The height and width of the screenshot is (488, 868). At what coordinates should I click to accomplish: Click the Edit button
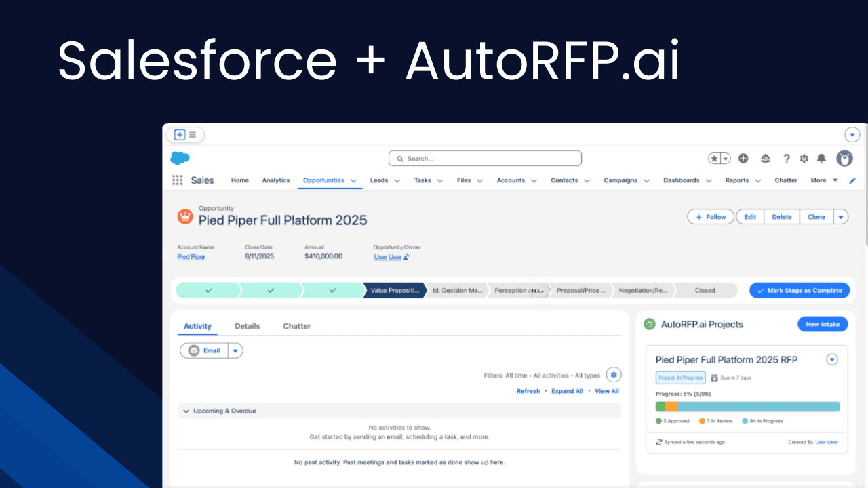750,217
